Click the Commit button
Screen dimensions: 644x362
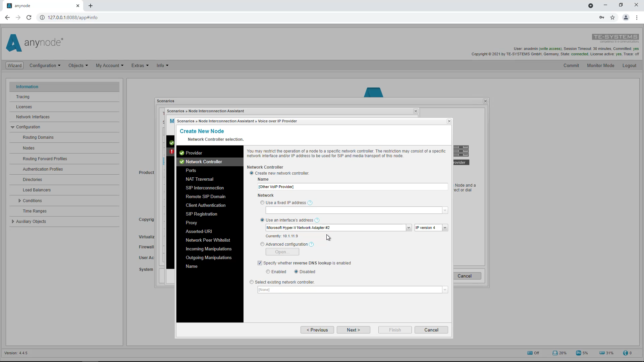(571, 65)
